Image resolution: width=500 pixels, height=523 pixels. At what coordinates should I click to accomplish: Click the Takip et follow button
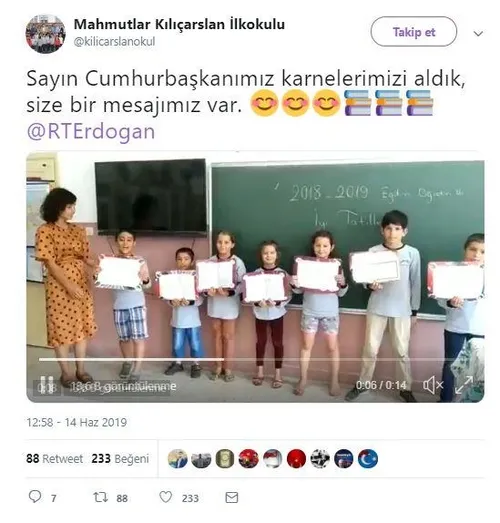click(x=414, y=32)
